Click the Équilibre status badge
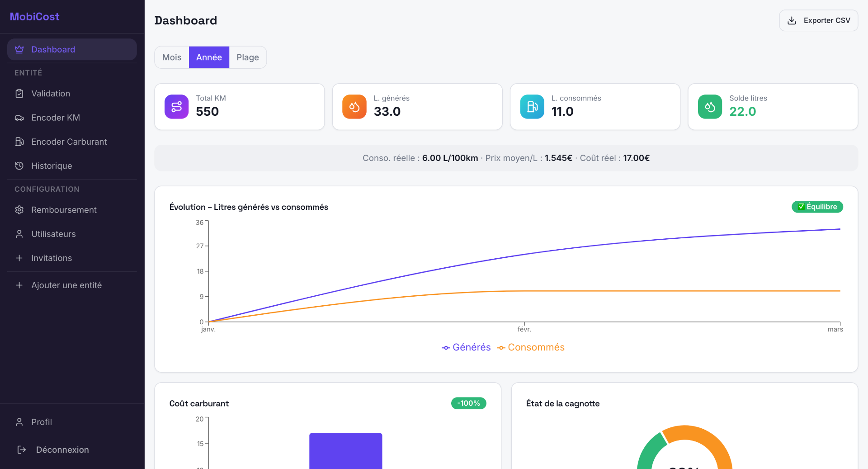 pyautogui.click(x=817, y=207)
